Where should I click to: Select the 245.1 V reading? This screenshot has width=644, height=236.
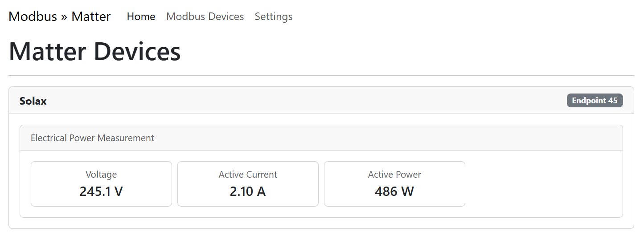point(101,191)
